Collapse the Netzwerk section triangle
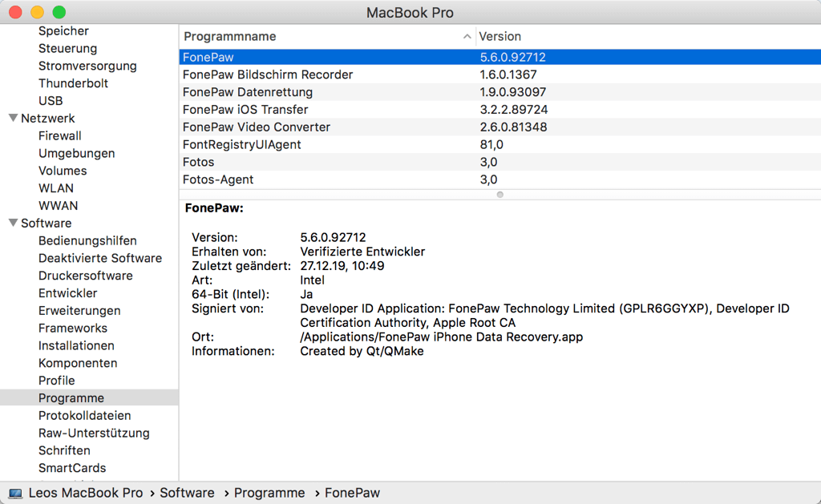The width and height of the screenshot is (821, 504). pos(14,118)
